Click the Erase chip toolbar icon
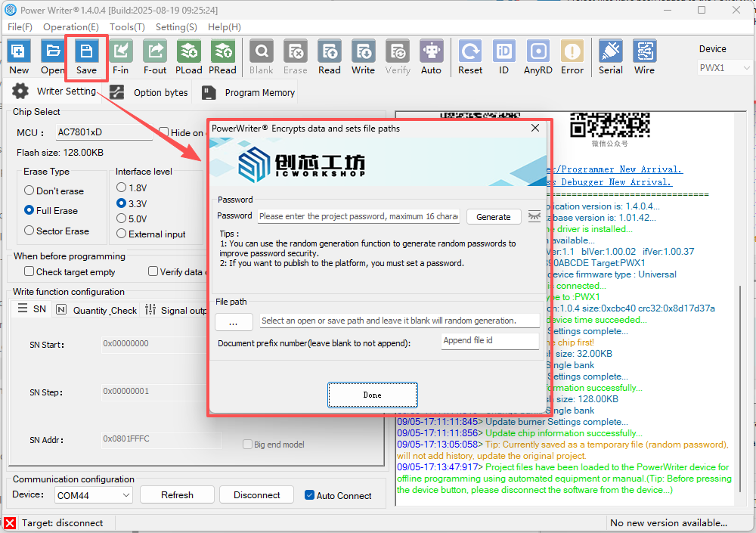Screen dimensions: 756x533 (x=295, y=51)
